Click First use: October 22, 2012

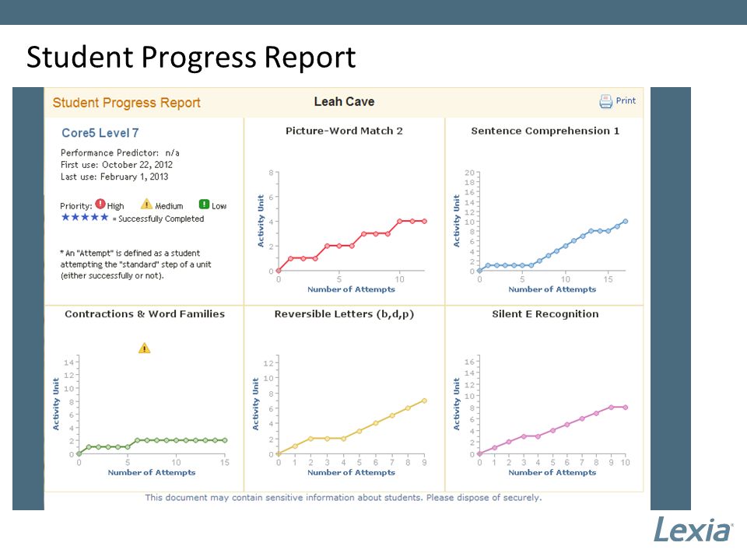point(117,165)
